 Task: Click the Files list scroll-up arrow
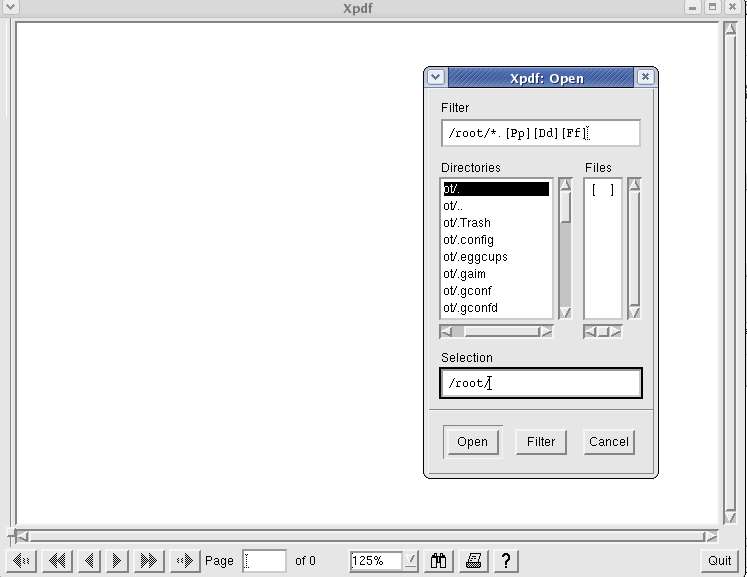[x=634, y=184]
